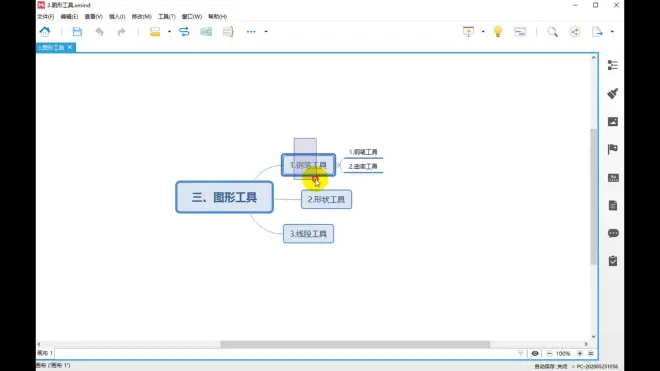Viewport: 660px width, 371px height.
Task: Expand the topic insert dropdown arrow
Action: click(169, 32)
